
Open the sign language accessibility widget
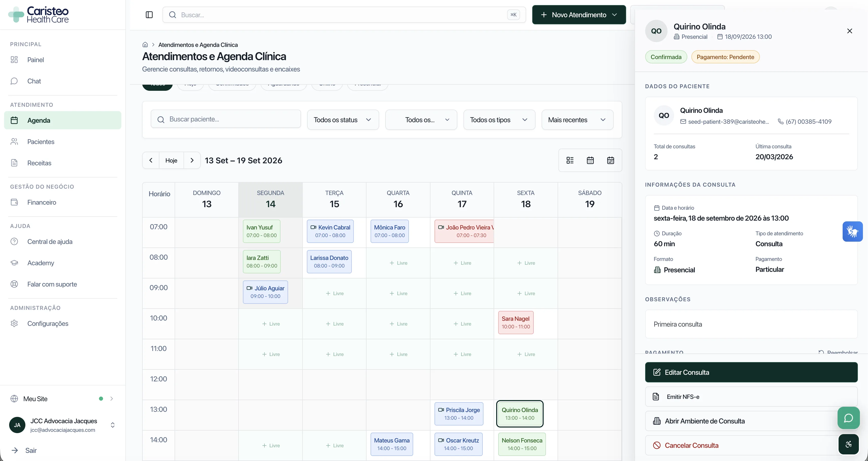[853, 231]
